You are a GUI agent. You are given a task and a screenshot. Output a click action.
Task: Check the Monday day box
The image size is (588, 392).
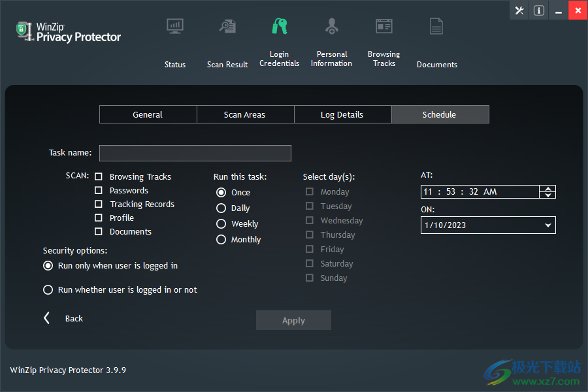coord(310,191)
